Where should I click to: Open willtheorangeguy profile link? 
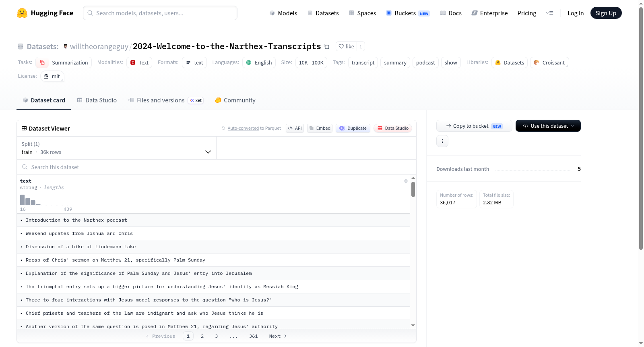tap(99, 46)
